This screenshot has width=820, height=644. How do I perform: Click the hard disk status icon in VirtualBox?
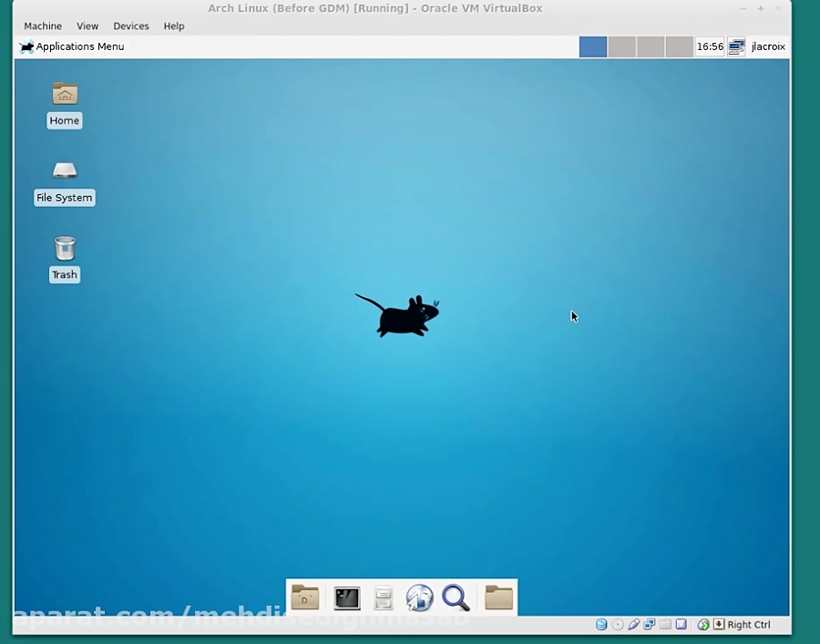coord(601,624)
